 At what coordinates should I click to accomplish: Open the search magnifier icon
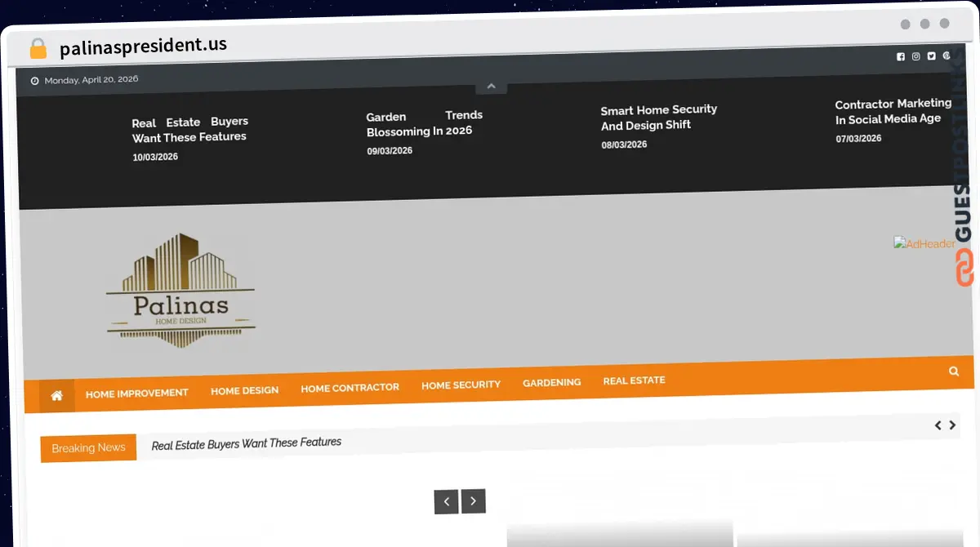coord(954,371)
